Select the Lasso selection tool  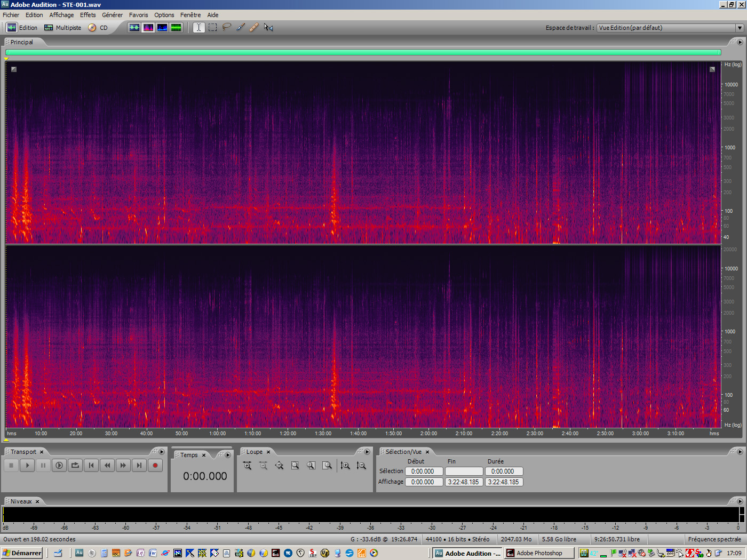click(x=226, y=27)
